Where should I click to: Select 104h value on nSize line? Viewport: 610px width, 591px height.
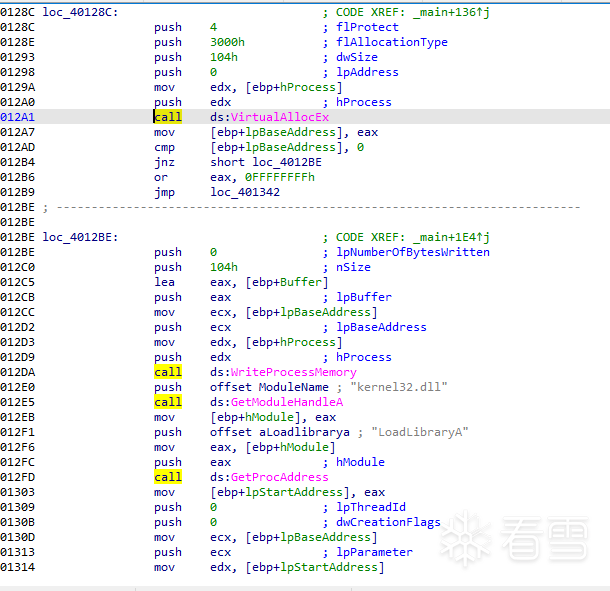tap(224, 267)
